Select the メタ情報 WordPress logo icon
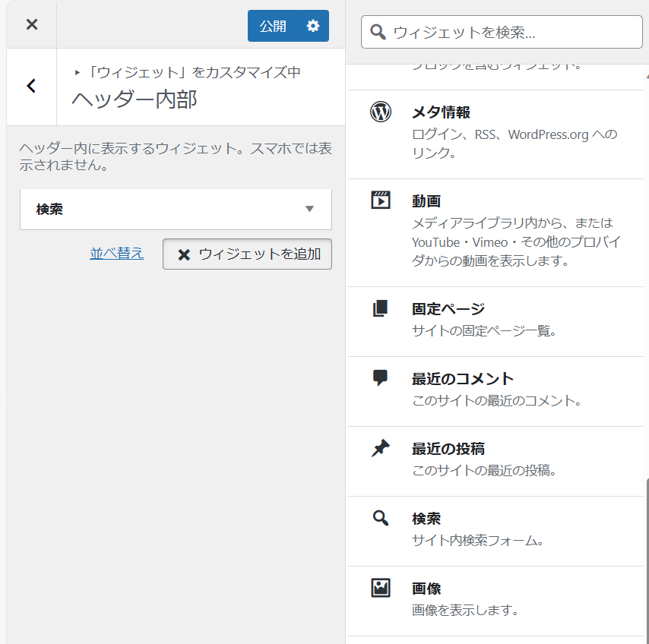Screen dimensions: 649x644 click(380, 112)
